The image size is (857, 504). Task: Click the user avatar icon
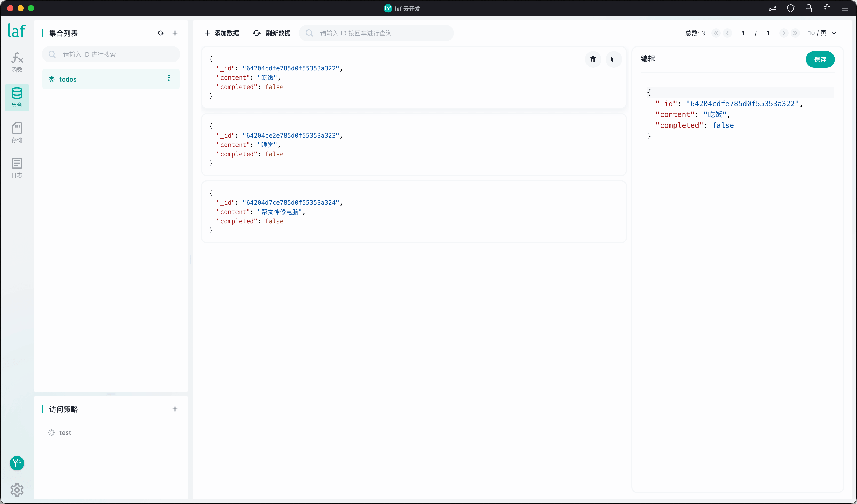pyautogui.click(x=17, y=463)
